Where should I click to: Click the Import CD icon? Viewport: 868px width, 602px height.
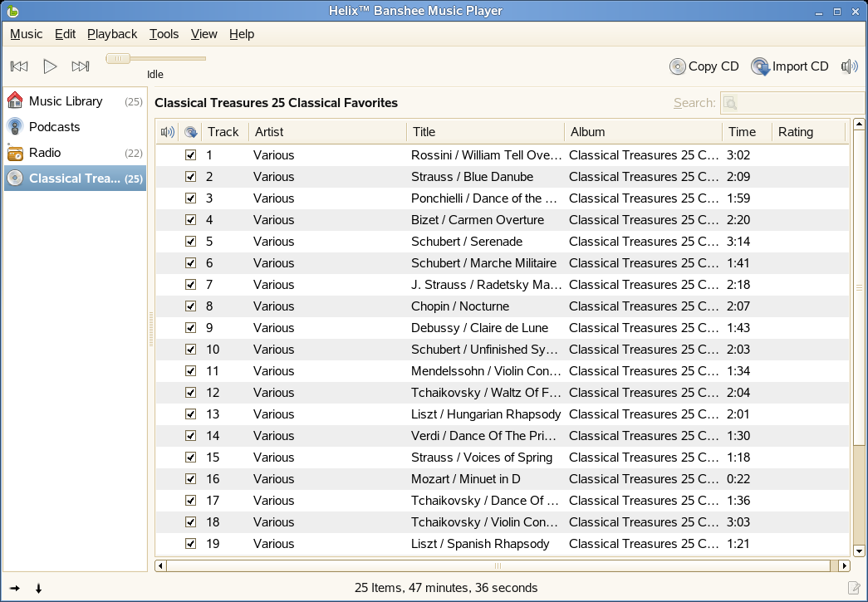tap(760, 66)
